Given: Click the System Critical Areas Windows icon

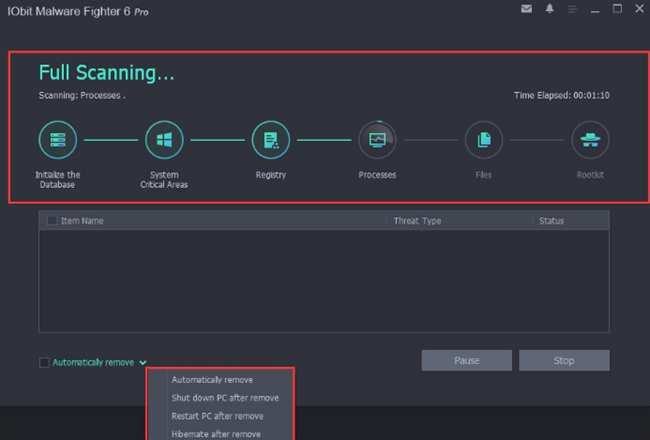Looking at the screenshot, I should point(164,140).
